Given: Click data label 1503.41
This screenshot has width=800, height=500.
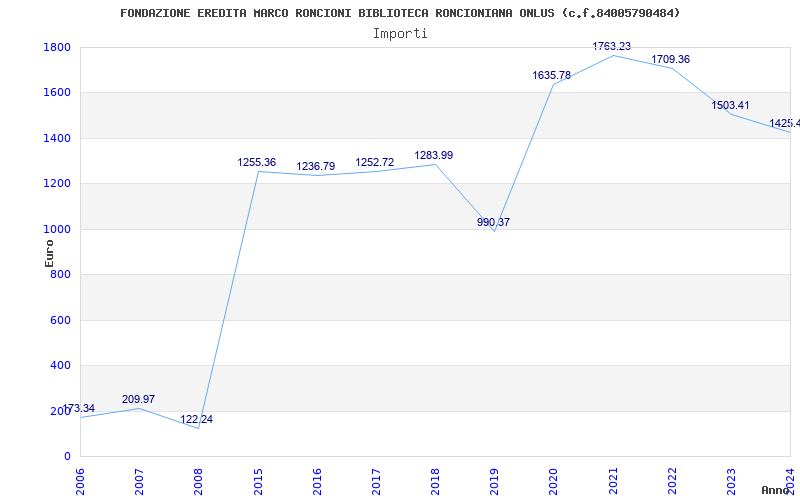Looking at the screenshot, I should 730,105.
